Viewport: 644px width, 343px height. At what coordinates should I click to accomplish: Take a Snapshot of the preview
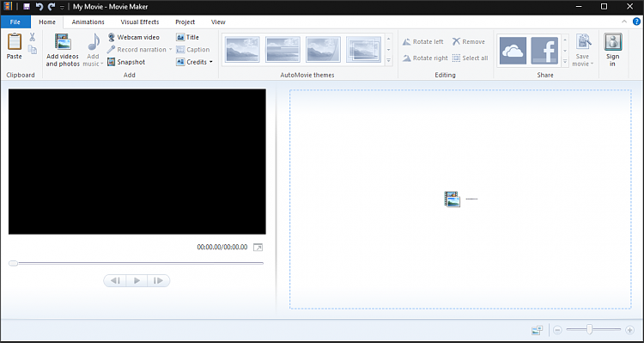pos(126,62)
